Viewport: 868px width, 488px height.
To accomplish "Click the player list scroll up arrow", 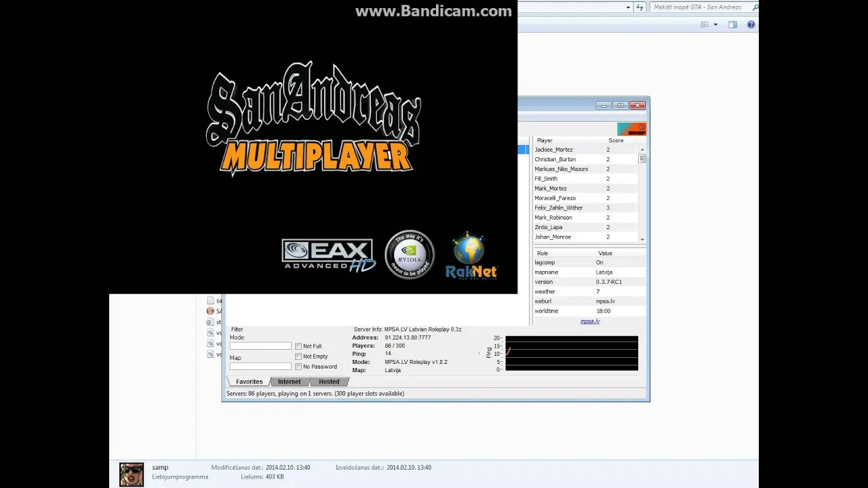I will coord(642,150).
